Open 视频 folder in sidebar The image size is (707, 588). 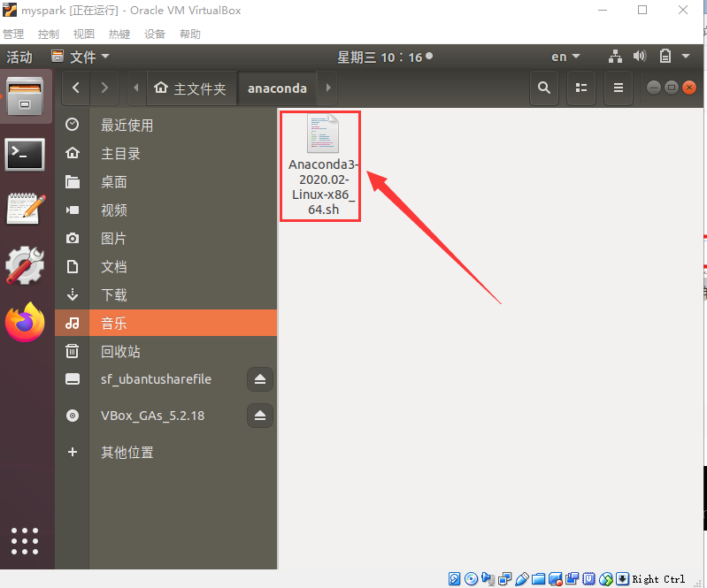pyautogui.click(x=166, y=210)
